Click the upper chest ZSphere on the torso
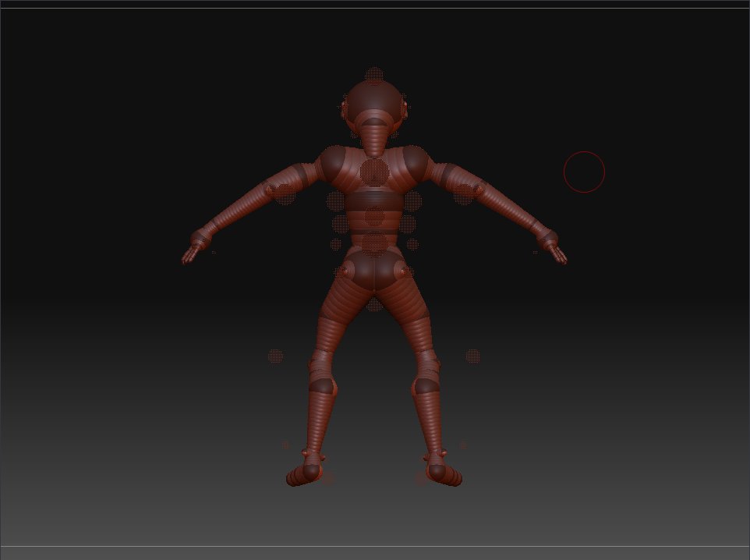750x560 pixels. click(x=374, y=172)
